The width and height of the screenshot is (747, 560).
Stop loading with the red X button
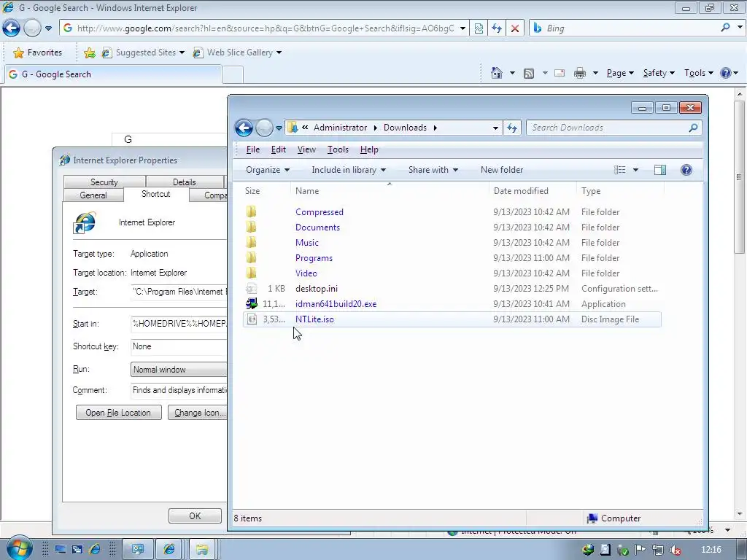point(515,28)
